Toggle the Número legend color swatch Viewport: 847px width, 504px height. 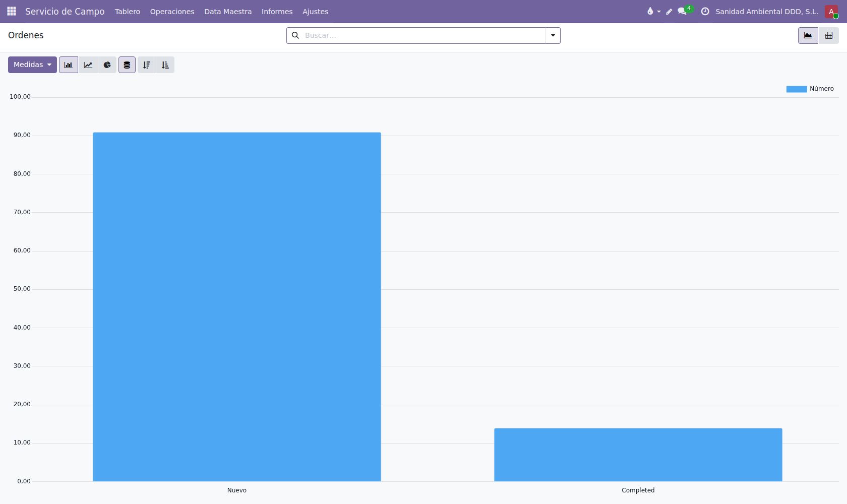pyautogui.click(x=797, y=89)
